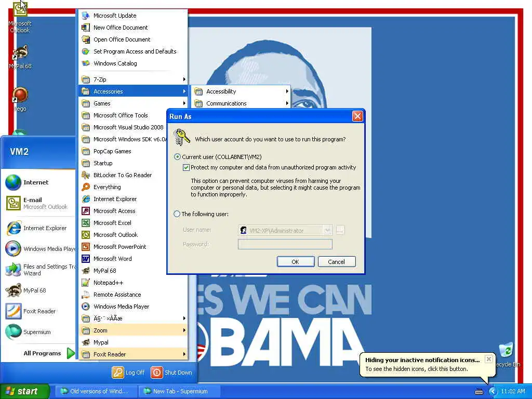Image resolution: width=532 pixels, height=399 pixels.
Task: Close the notification icons balloon tip
Action: (x=488, y=359)
